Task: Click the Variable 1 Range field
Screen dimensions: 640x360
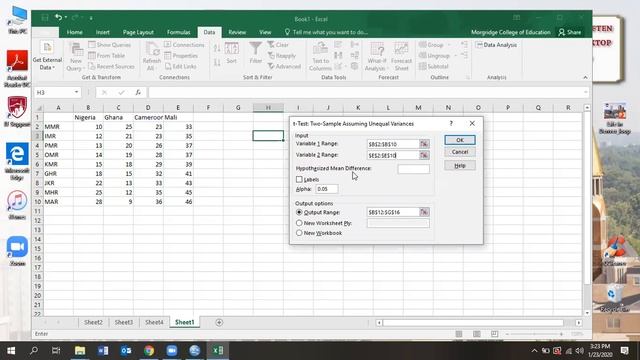Action: (393, 144)
